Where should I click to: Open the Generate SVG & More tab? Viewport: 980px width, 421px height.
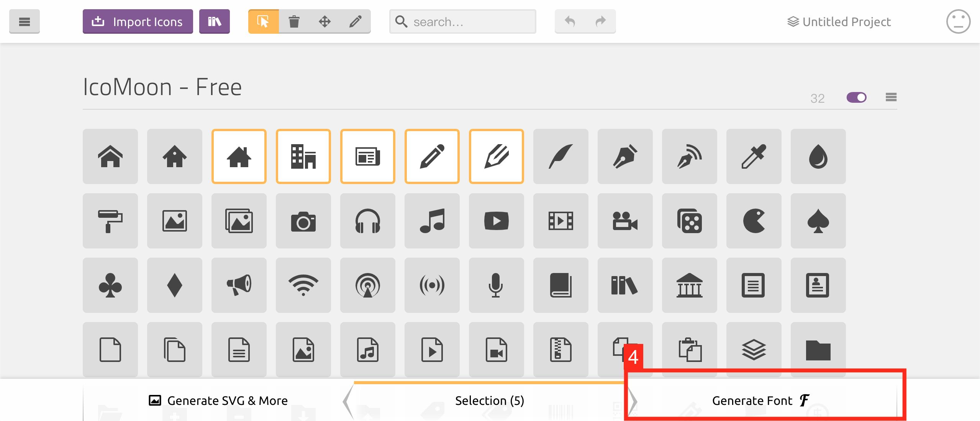(218, 401)
